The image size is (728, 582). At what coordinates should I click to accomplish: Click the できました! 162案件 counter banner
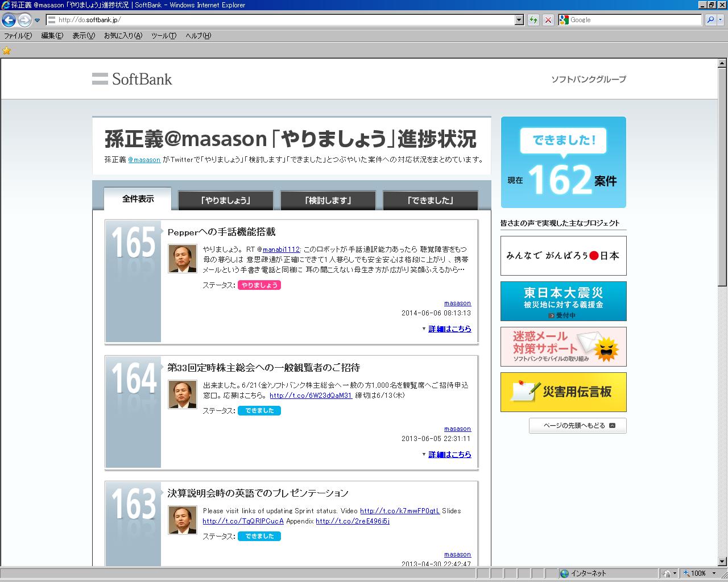pyautogui.click(x=564, y=163)
